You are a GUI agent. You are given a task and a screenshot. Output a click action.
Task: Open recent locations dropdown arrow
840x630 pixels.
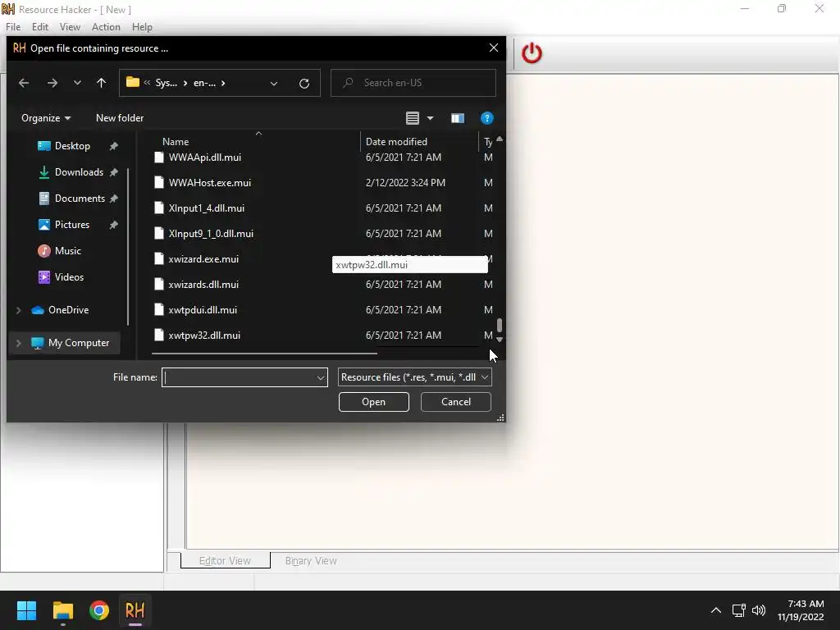pyautogui.click(x=77, y=83)
